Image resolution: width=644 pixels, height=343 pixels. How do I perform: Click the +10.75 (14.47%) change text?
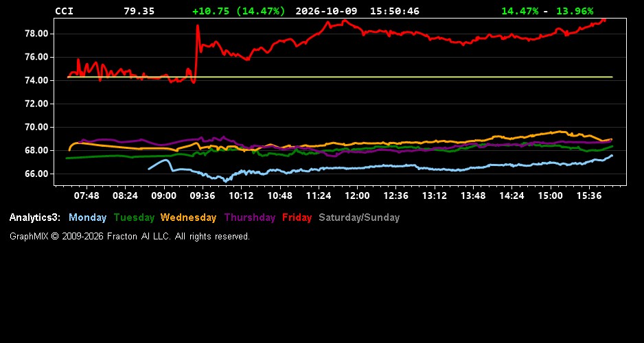(239, 11)
